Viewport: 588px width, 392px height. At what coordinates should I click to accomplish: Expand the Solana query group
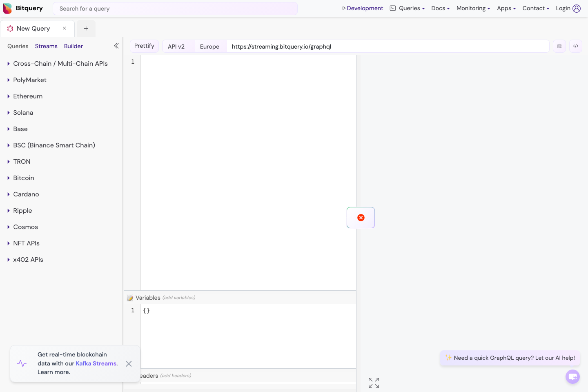click(23, 113)
